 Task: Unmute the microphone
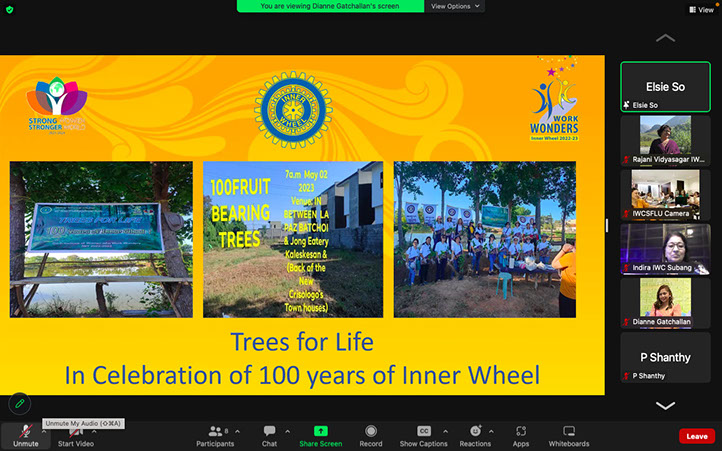click(x=25, y=434)
